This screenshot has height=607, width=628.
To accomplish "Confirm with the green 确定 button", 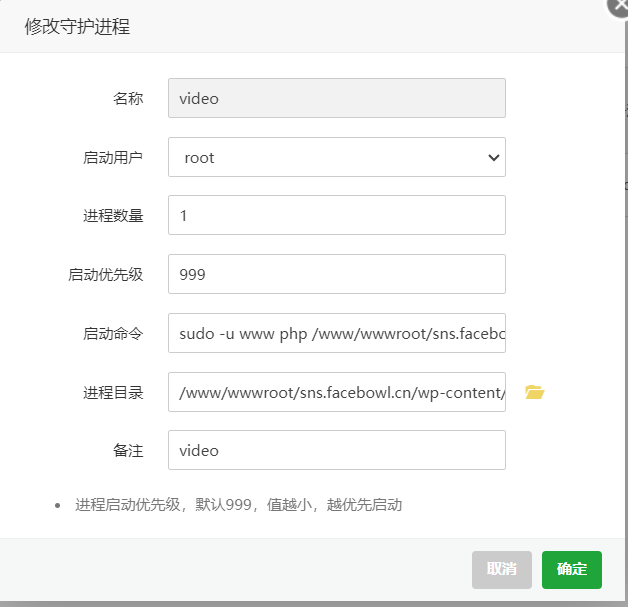I will pyautogui.click(x=572, y=570).
